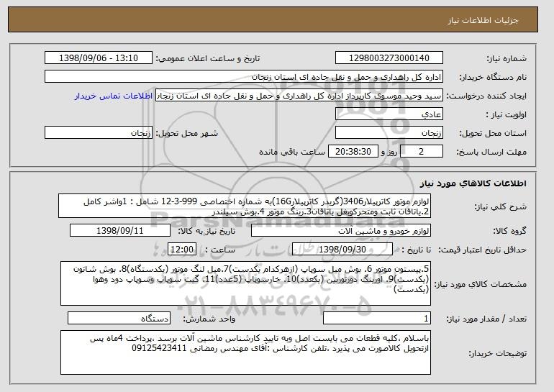Click the delivery city field زنجان
This screenshot has width=554, height=392.
pos(99,133)
